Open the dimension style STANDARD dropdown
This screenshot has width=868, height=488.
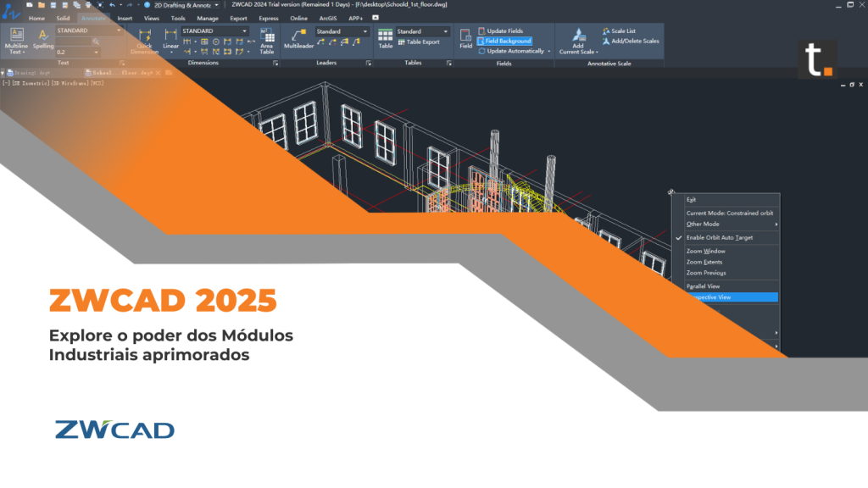tap(214, 31)
